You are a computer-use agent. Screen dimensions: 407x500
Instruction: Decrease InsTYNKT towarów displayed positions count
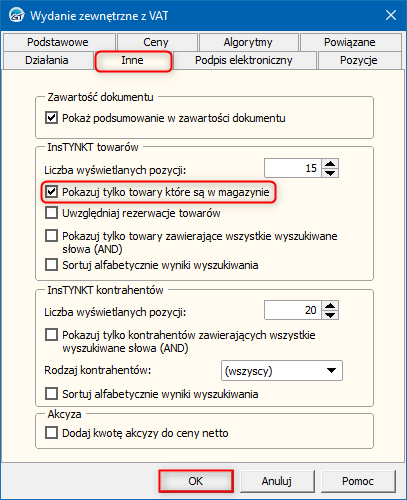point(330,173)
